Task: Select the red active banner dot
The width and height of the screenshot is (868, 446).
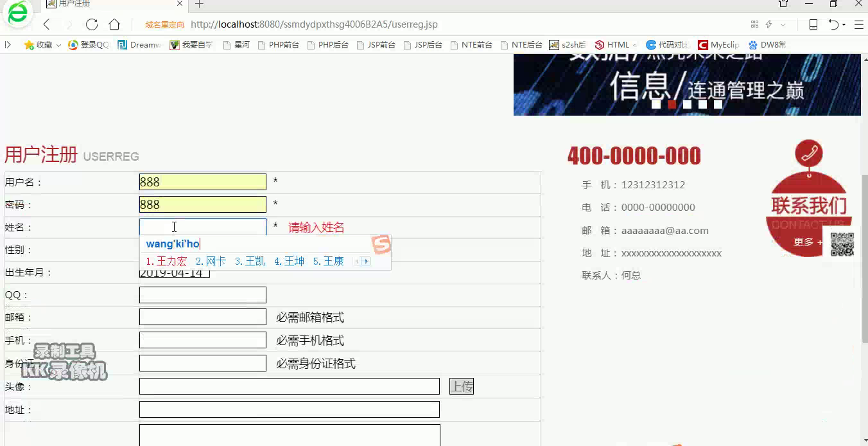Action: pos(672,104)
